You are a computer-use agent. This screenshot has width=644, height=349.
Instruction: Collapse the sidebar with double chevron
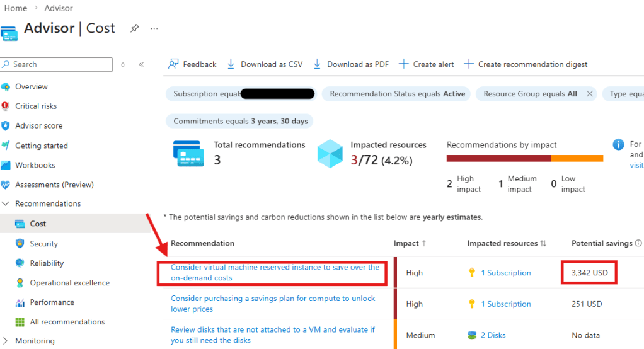pos(141,64)
